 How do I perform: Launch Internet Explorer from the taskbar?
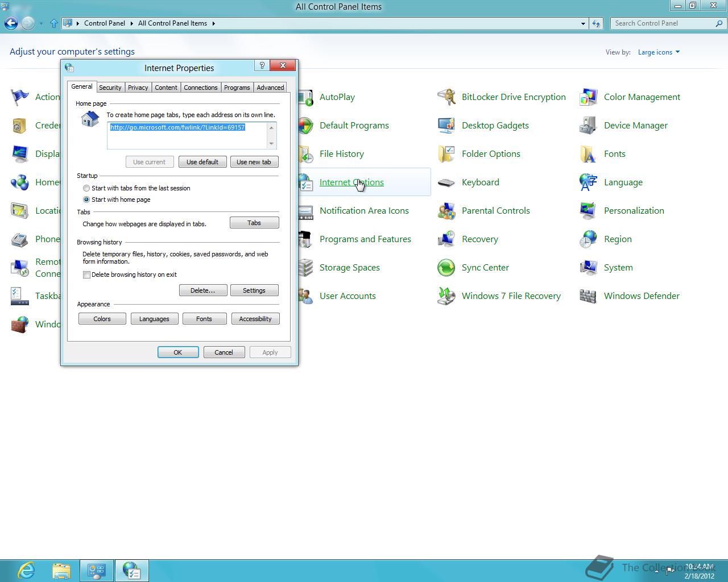[26, 571]
